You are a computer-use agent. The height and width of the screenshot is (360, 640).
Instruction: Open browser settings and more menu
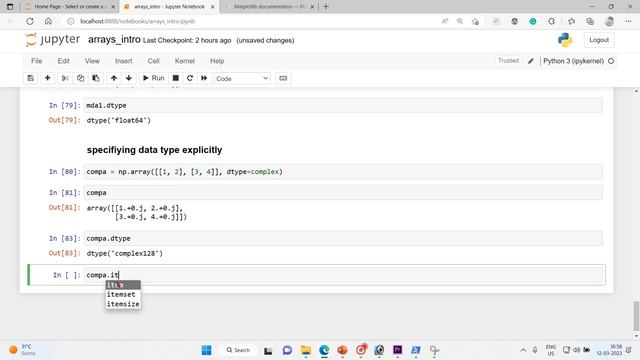[x=628, y=21]
